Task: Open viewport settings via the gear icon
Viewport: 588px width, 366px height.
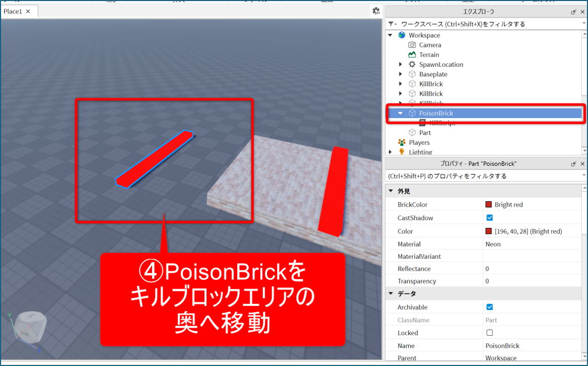Action: 376,11
